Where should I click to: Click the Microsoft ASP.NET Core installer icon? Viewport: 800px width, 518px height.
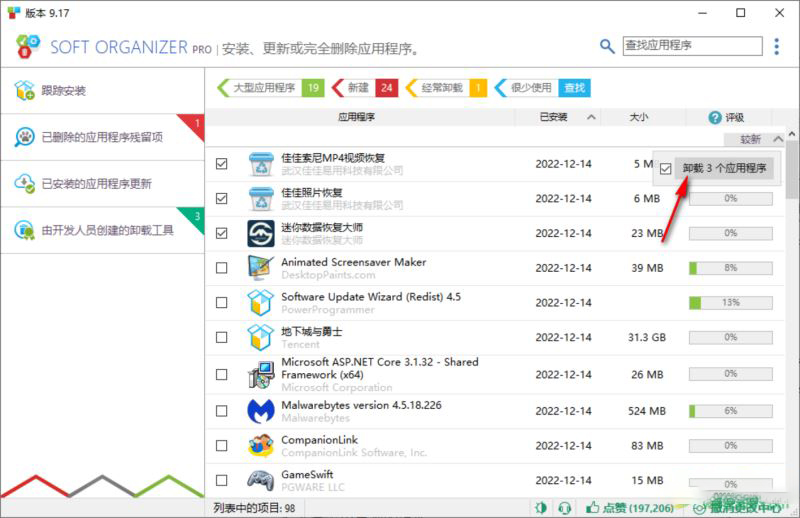(261, 375)
